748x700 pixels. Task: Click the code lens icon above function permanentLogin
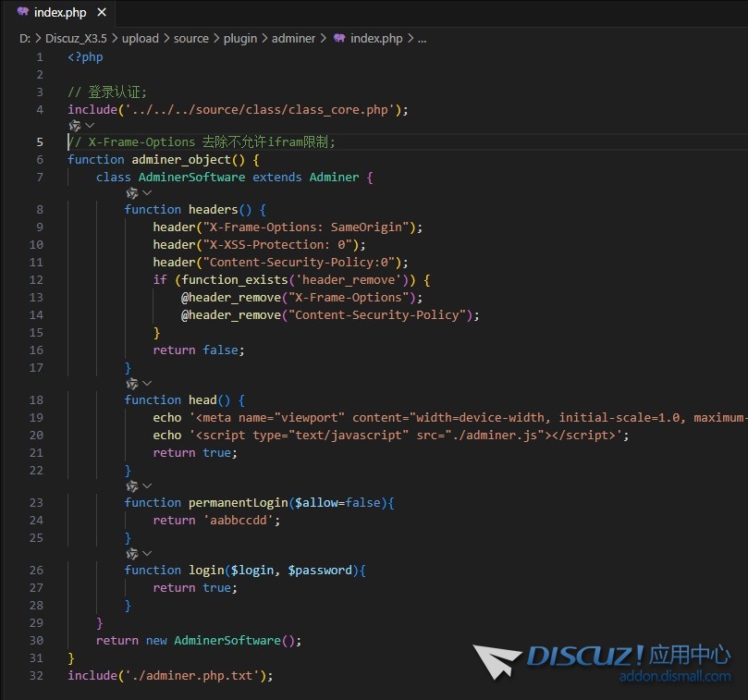[131, 485]
